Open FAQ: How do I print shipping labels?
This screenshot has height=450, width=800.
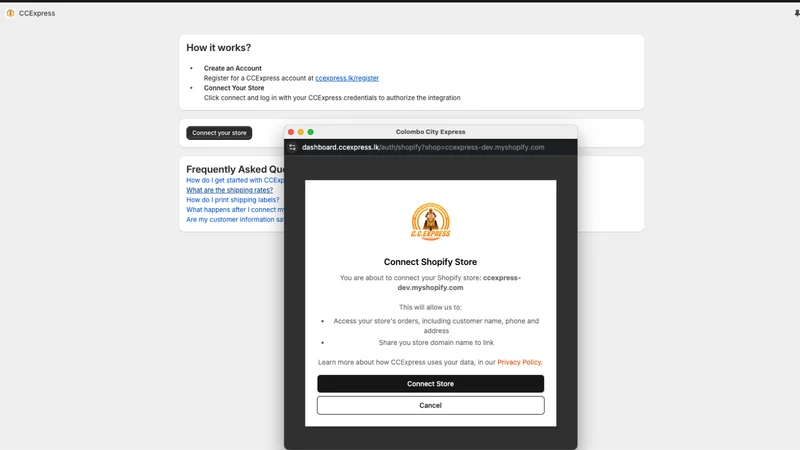click(x=233, y=200)
